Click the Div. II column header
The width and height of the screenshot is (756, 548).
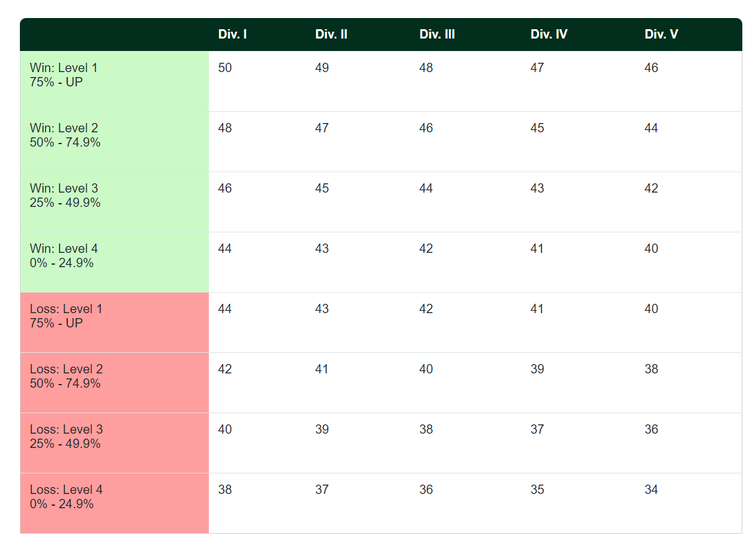coord(331,35)
